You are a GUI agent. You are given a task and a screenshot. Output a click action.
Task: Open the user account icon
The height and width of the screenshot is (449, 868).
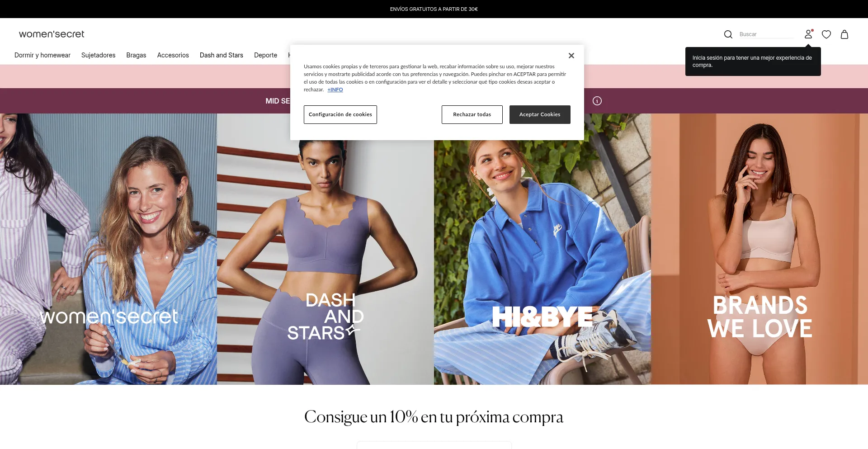808,34
